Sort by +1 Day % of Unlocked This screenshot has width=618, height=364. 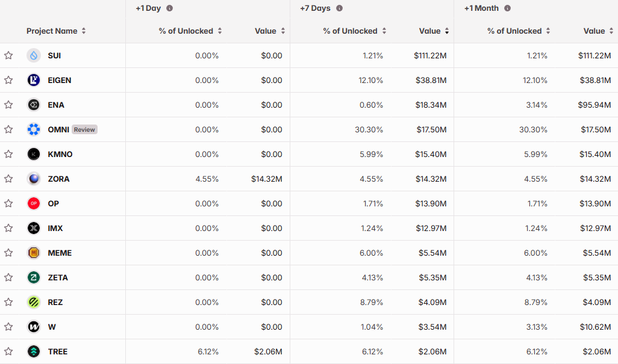(190, 31)
